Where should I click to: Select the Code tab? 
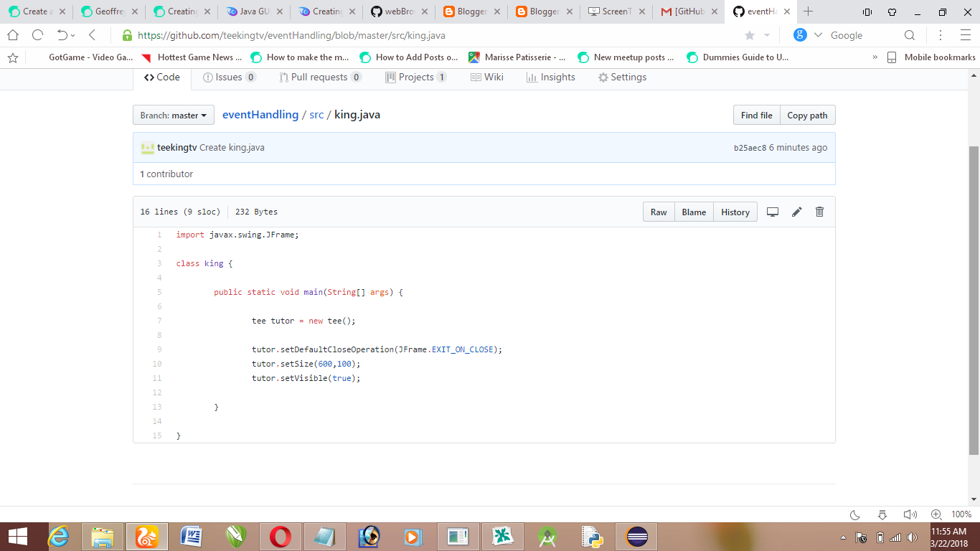pyautogui.click(x=162, y=77)
